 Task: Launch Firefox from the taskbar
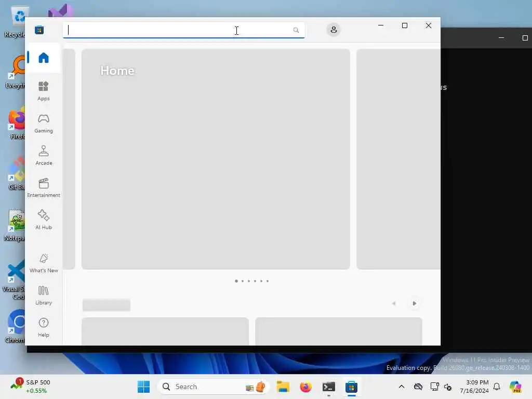[305, 387]
